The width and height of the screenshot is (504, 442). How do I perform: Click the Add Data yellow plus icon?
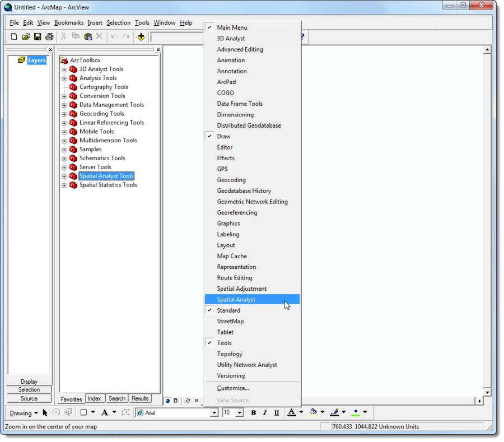pos(141,37)
